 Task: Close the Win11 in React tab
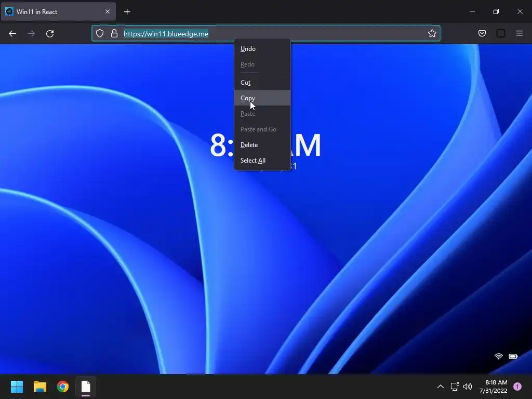108,11
